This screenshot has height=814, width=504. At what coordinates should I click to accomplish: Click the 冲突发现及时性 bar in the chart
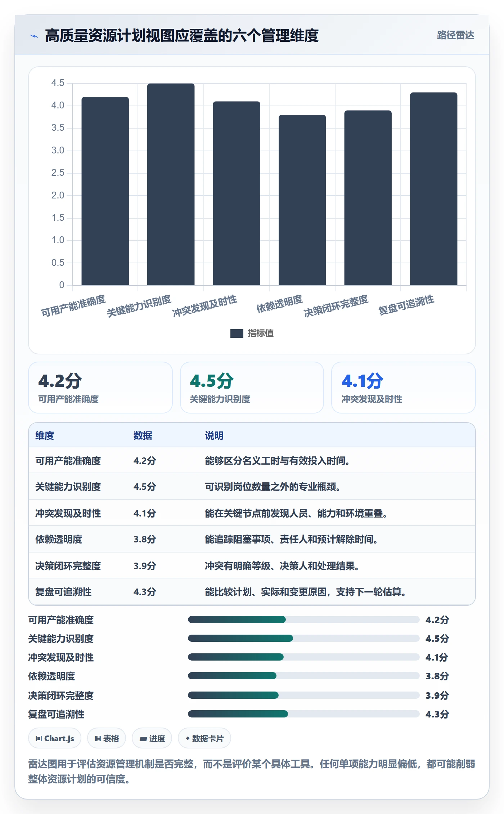point(237,193)
